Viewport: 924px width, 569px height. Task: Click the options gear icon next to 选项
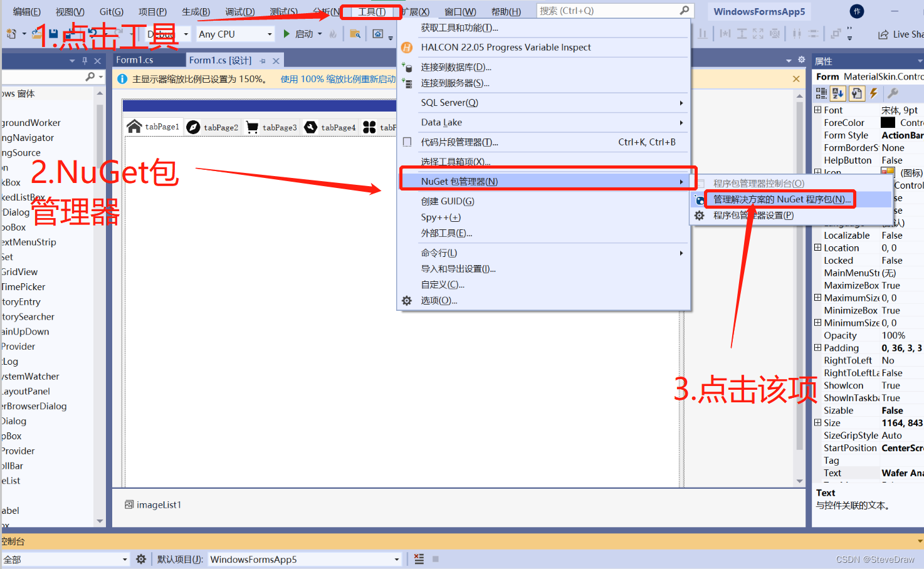pyautogui.click(x=407, y=301)
